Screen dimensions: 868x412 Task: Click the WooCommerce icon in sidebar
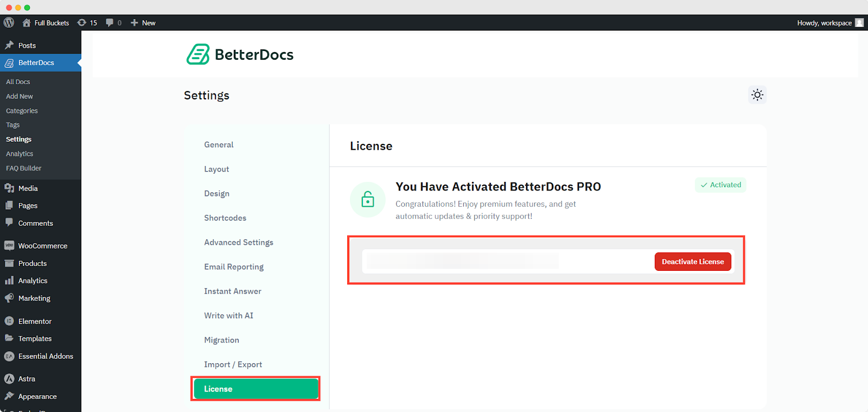(9, 246)
